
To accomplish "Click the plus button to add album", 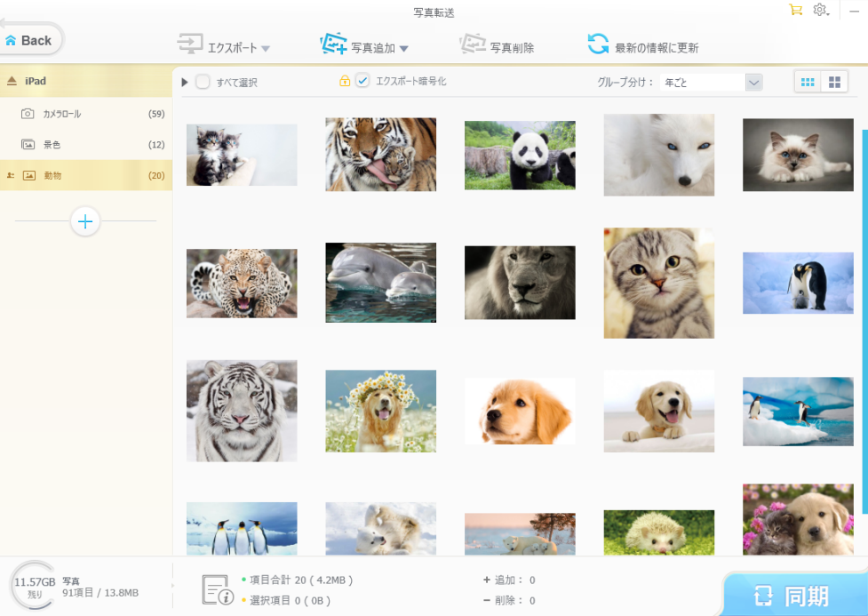I will click(x=85, y=221).
